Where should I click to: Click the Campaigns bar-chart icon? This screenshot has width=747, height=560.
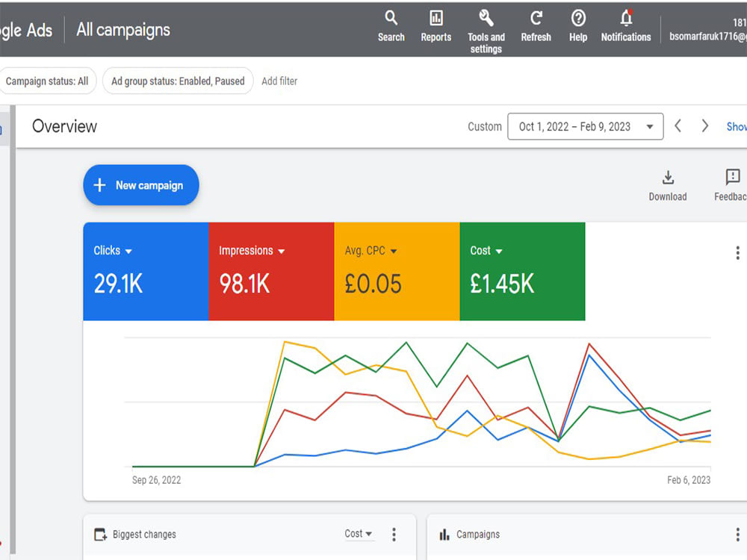pyautogui.click(x=444, y=535)
